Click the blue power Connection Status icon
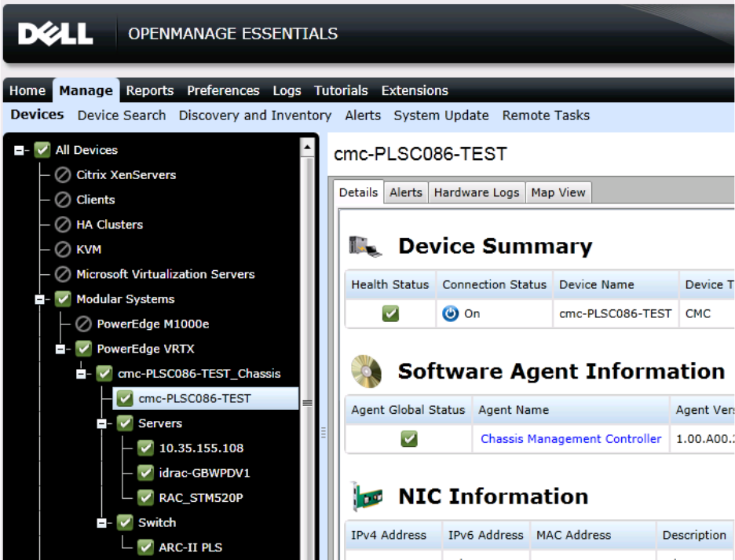735x560 pixels. [x=450, y=313]
